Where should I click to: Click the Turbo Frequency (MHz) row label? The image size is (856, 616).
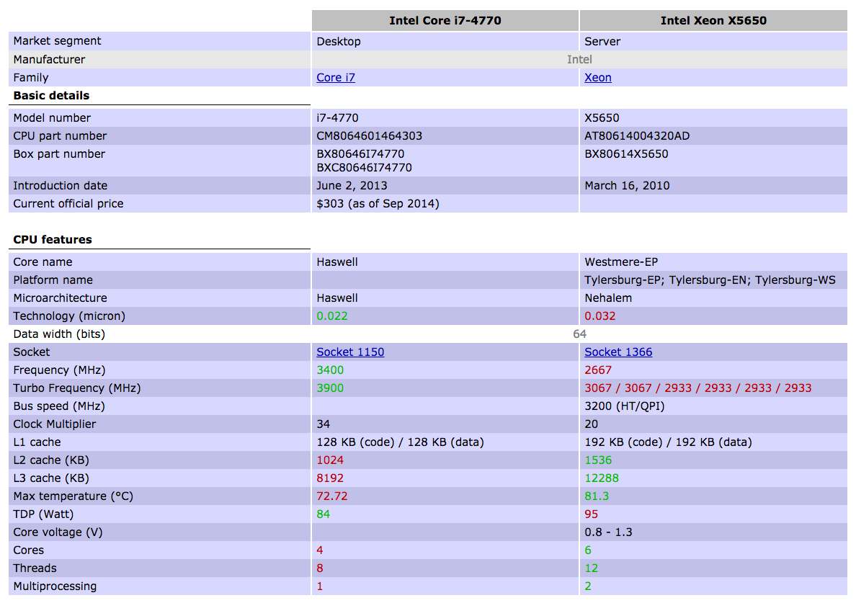point(77,388)
